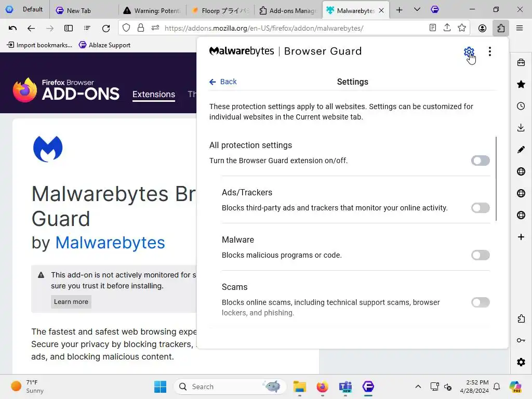Click the taskbar Search box

[230, 387]
